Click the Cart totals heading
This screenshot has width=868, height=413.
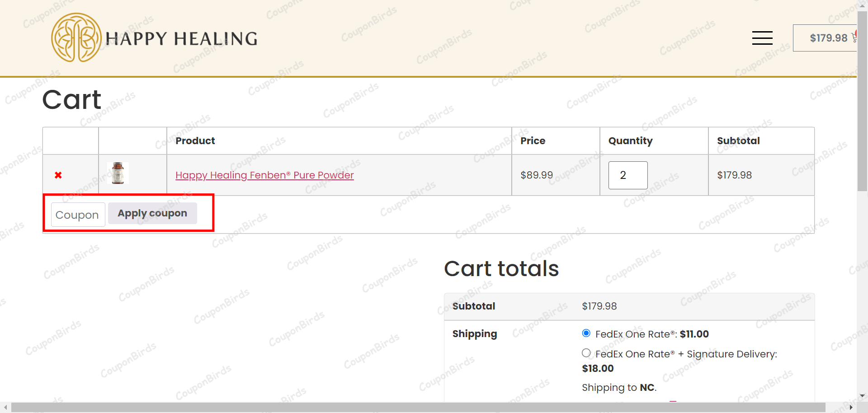point(501,268)
